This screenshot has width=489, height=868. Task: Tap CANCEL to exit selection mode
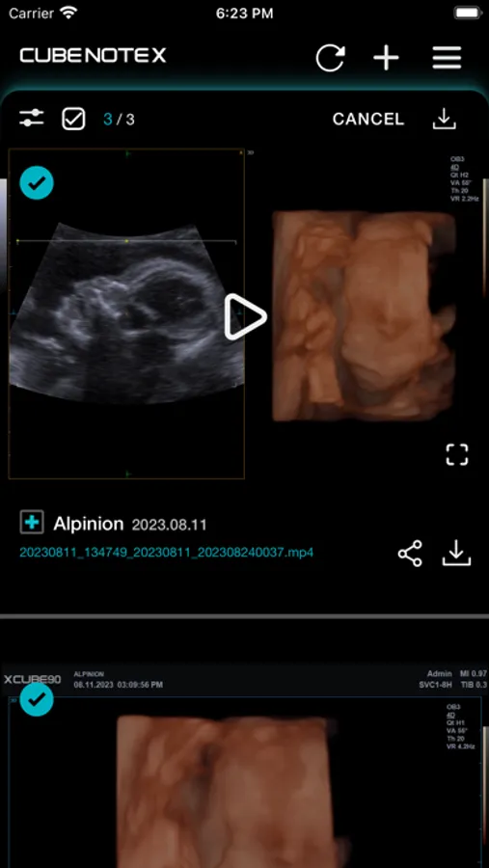[368, 119]
